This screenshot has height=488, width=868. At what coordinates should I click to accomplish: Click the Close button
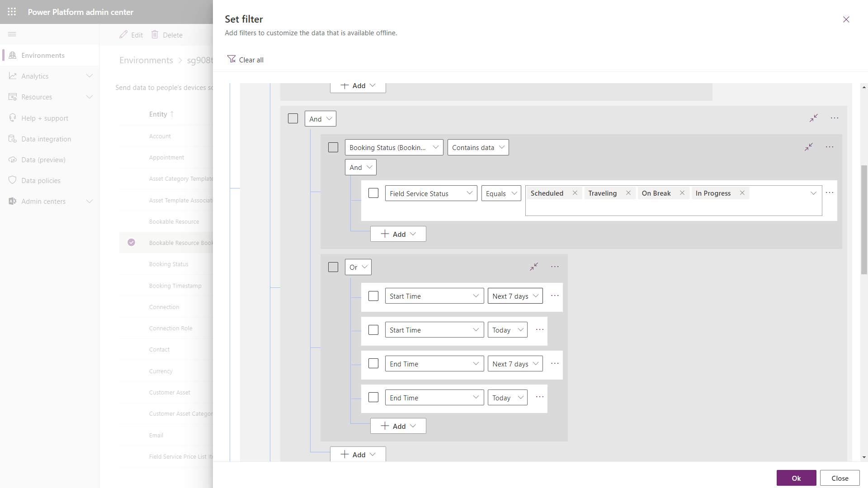point(840,478)
